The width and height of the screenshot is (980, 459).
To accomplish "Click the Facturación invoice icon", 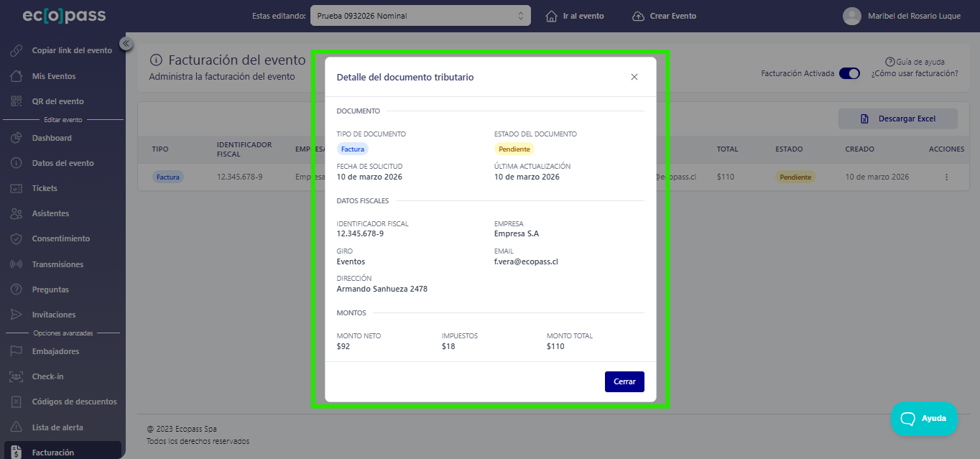I will pyautogui.click(x=17, y=452).
